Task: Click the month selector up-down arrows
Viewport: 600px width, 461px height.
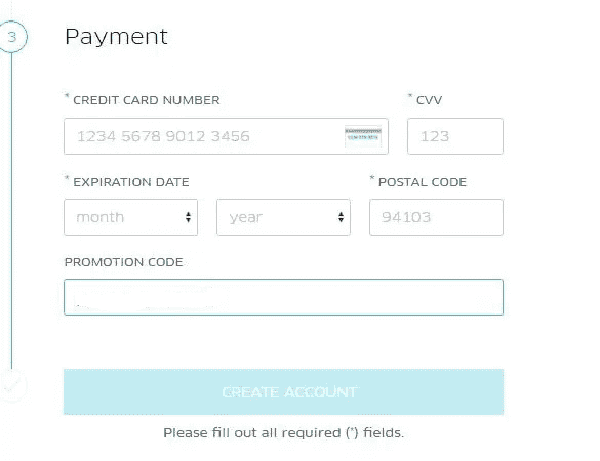Action: pos(188,217)
